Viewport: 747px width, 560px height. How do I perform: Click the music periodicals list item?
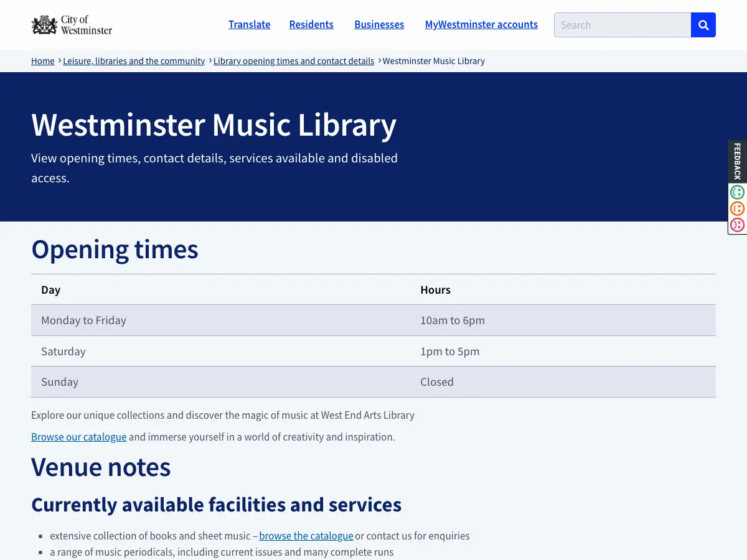pos(222,552)
